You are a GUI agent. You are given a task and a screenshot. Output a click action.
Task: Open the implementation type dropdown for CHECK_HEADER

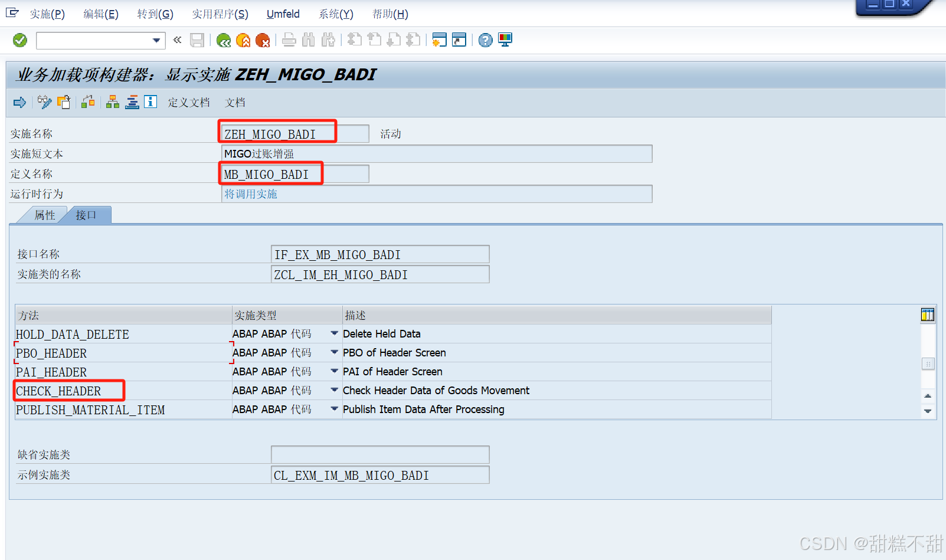(334, 390)
